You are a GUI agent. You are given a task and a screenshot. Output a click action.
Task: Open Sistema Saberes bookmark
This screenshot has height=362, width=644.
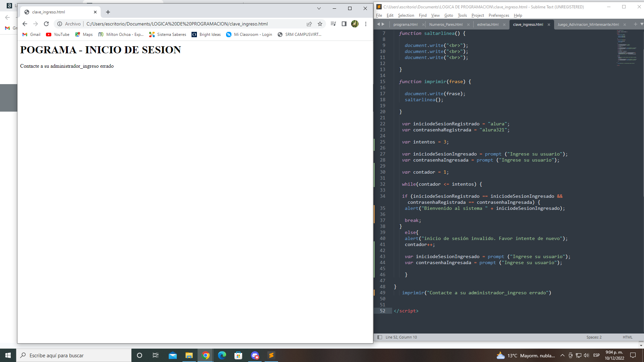pyautogui.click(x=168, y=35)
